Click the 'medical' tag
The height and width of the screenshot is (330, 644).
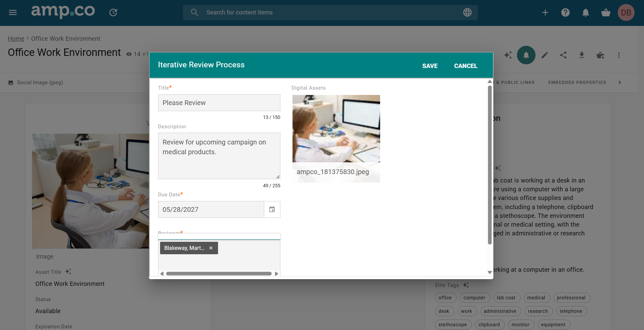pyautogui.click(x=536, y=298)
